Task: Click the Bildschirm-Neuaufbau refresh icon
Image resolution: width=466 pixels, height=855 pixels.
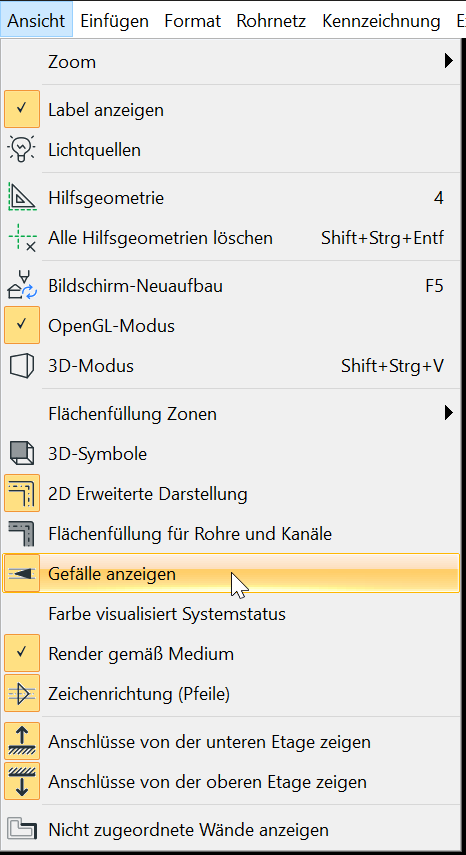Action: (22, 286)
